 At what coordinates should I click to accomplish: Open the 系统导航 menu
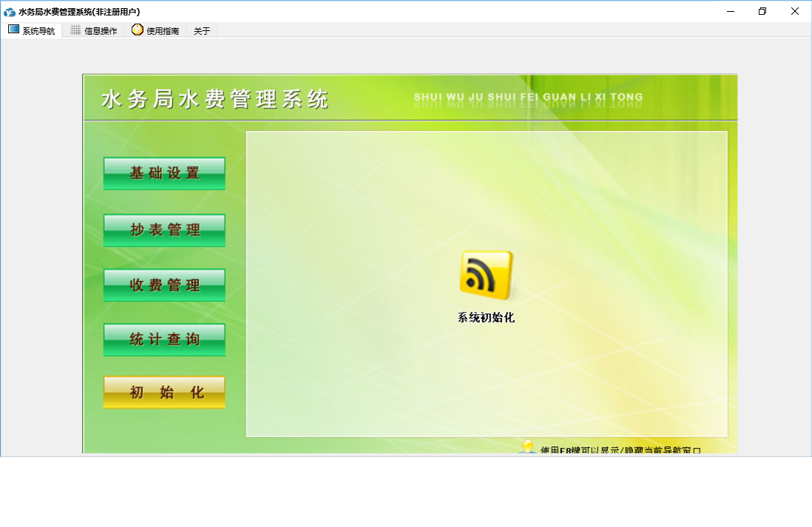[32, 30]
